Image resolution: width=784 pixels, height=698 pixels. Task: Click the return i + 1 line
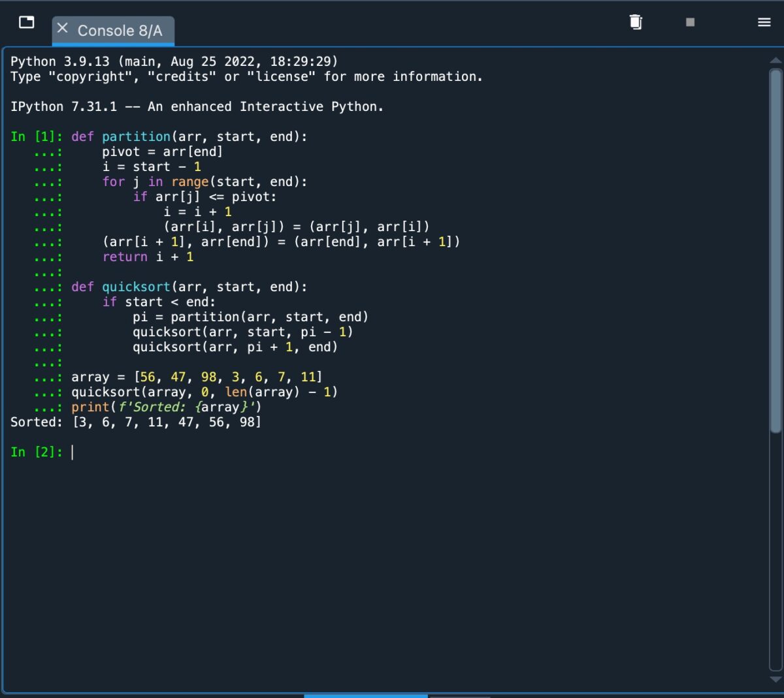[148, 257]
